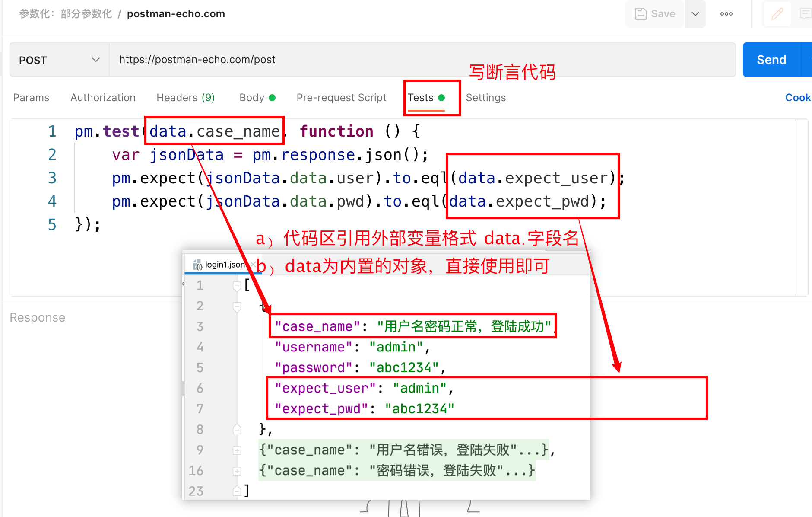
Task: Click line 1 in the Tests code editor
Action: pos(247,131)
